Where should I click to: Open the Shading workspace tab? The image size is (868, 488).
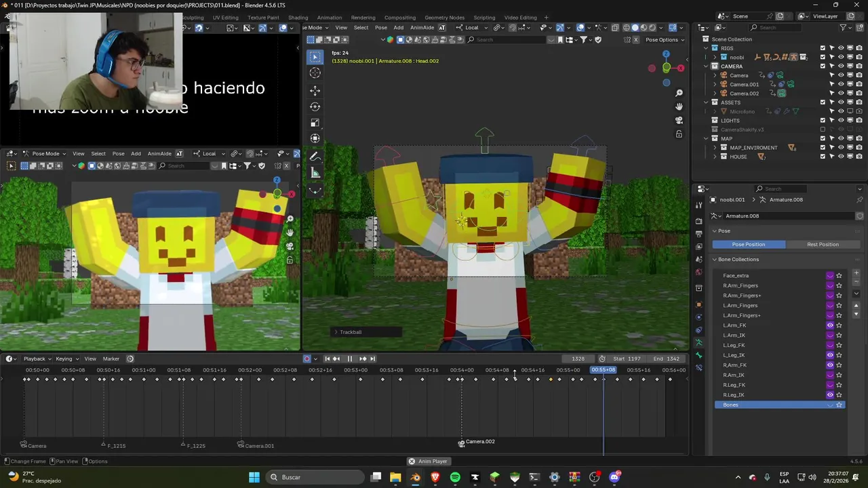pyautogui.click(x=298, y=18)
